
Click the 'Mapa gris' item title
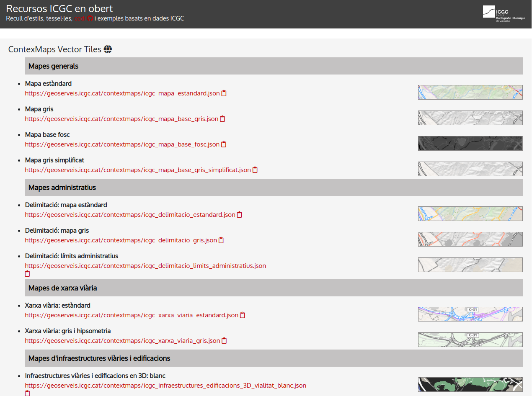[39, 109]
